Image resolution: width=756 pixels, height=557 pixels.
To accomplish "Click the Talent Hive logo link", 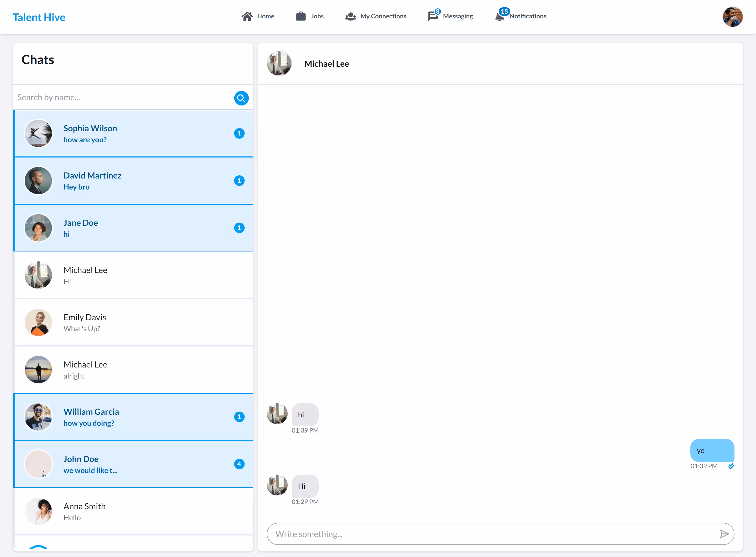I will point(39,17).
